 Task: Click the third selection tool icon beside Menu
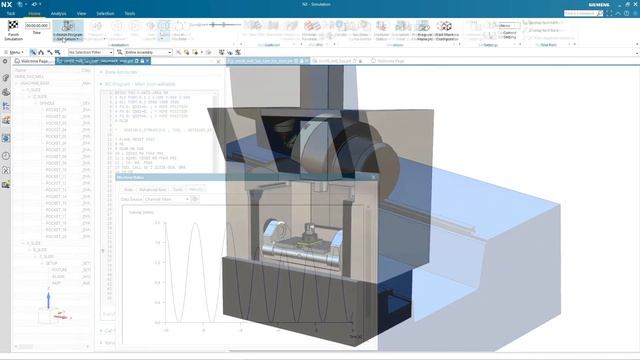50,52
